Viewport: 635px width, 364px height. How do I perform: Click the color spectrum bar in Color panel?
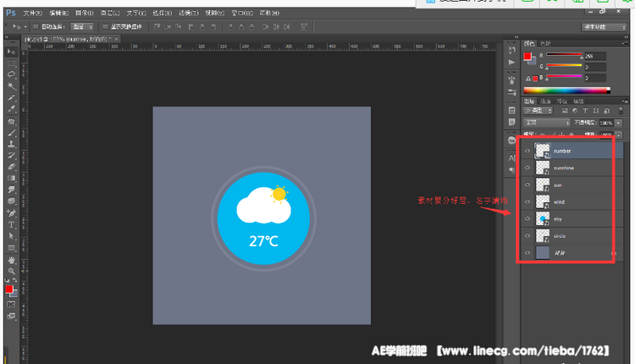click(x=566, y=90)
